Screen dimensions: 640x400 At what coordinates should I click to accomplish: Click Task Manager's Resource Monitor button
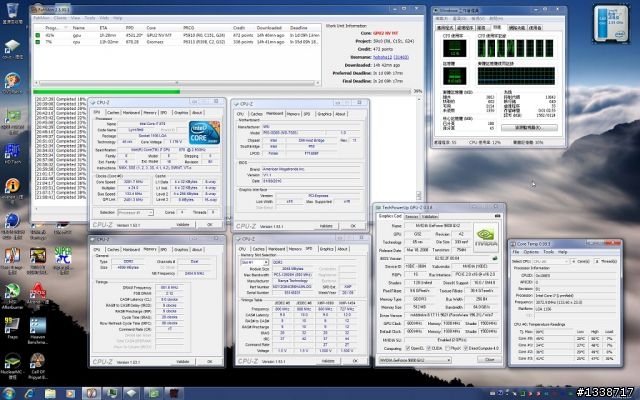pos(529,128)
